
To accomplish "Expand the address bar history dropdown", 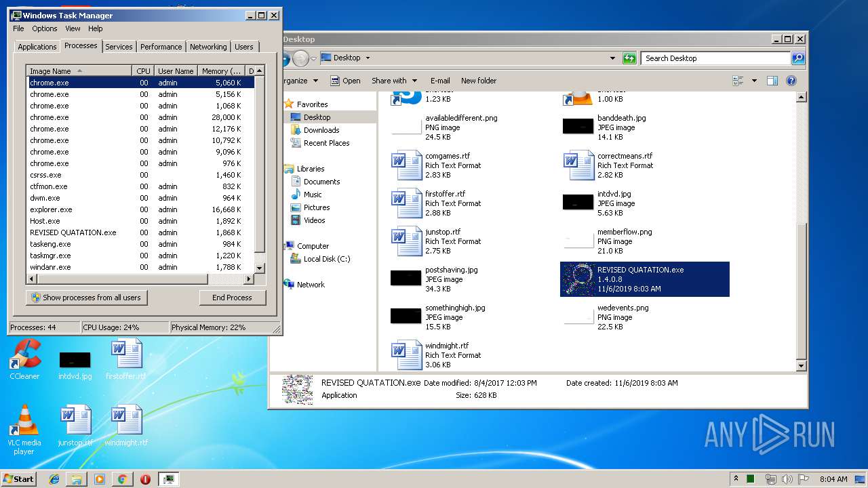I will coord(612,58).
